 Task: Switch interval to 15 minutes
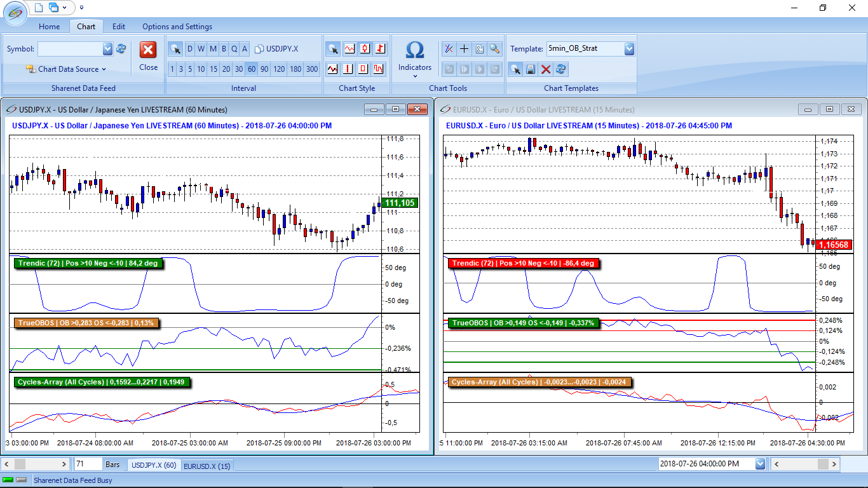pyautogui.click(x=214, y=69)
